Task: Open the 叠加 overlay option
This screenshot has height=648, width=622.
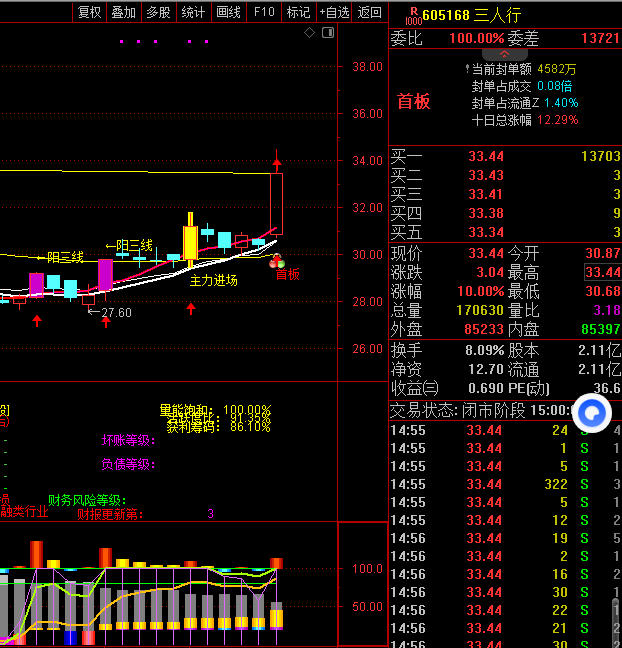Action: (123, 12)
